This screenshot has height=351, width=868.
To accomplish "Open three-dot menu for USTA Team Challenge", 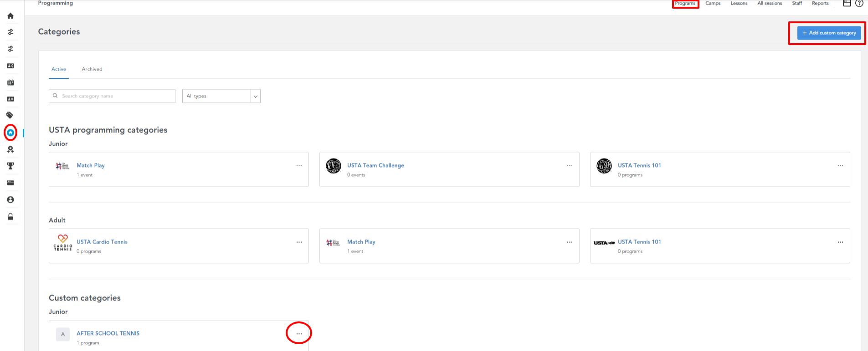I will point(570,166).
